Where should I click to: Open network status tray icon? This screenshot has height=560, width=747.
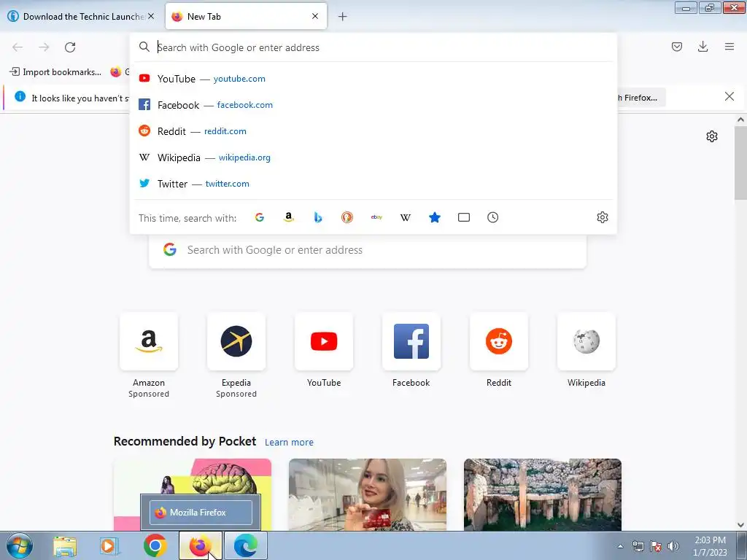click(638, 546)
